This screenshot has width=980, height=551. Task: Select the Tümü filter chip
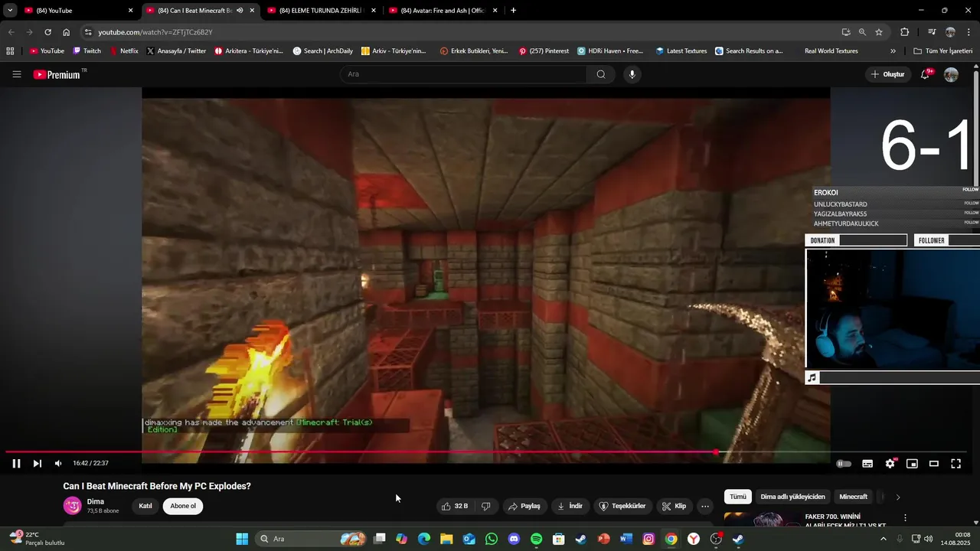point(737,497)
